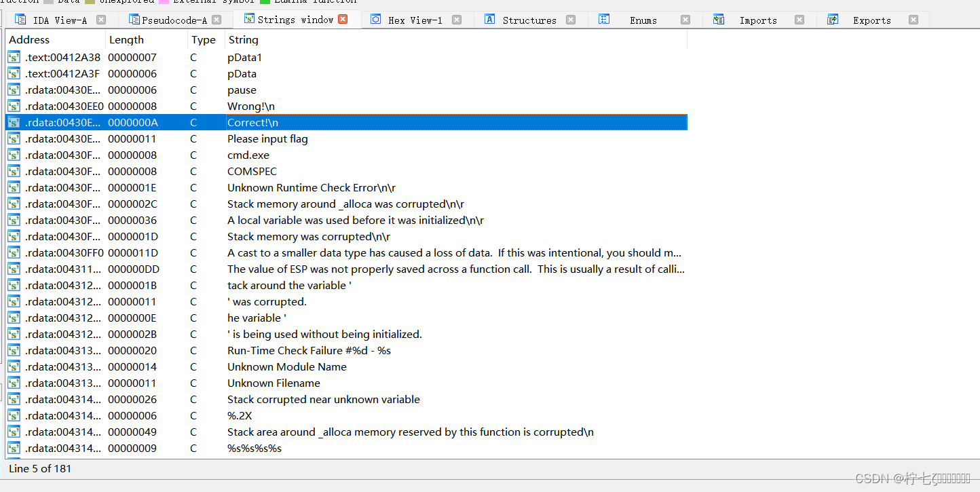
Task: Sort strings using the Address column header
Action: 29,39
